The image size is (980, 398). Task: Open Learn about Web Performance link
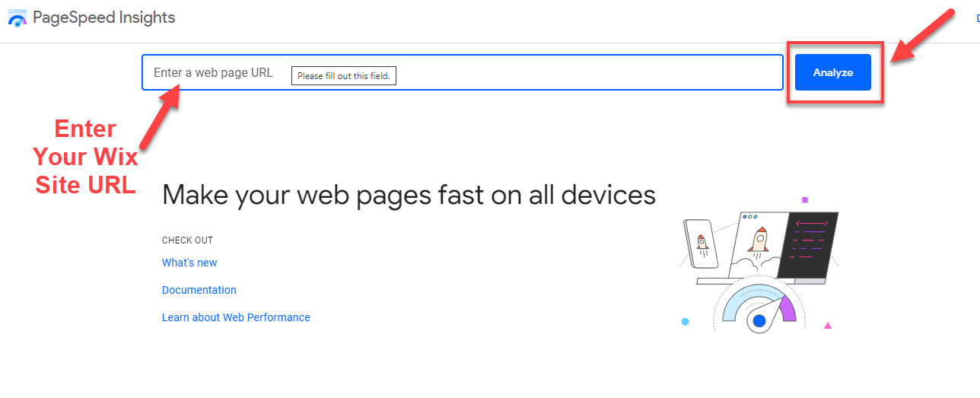point(236,317)
